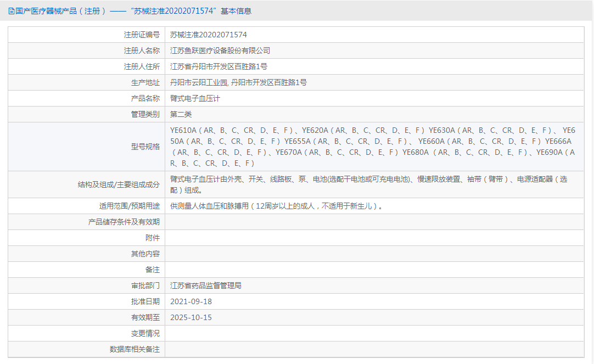Click the 型号规格 label
This screenshot has height=364, width=594.
coord(145,147)
